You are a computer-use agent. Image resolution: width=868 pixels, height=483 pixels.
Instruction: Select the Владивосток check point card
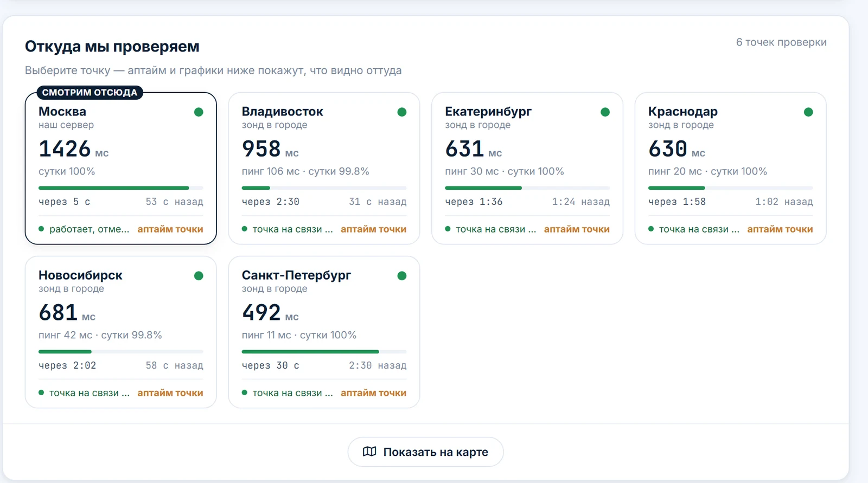point(324,168)
